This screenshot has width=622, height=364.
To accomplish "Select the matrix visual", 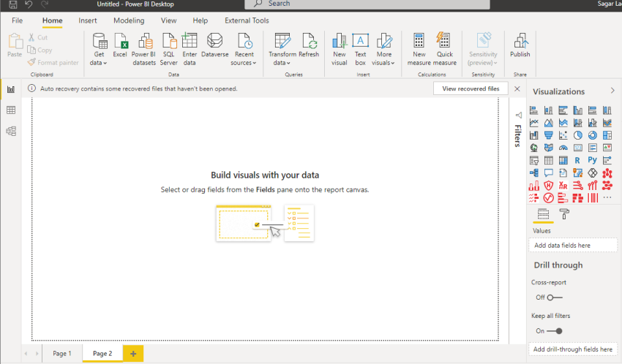I will pos(563,160).
